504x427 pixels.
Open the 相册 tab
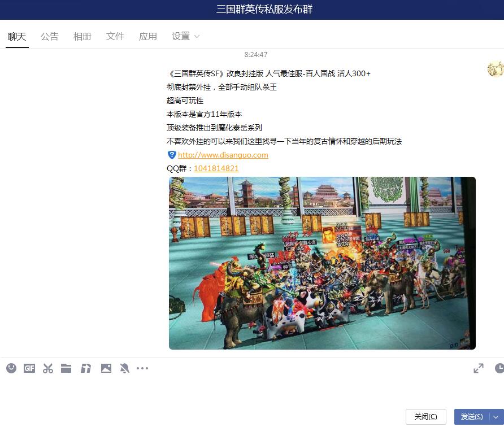(x=82, y=36)
